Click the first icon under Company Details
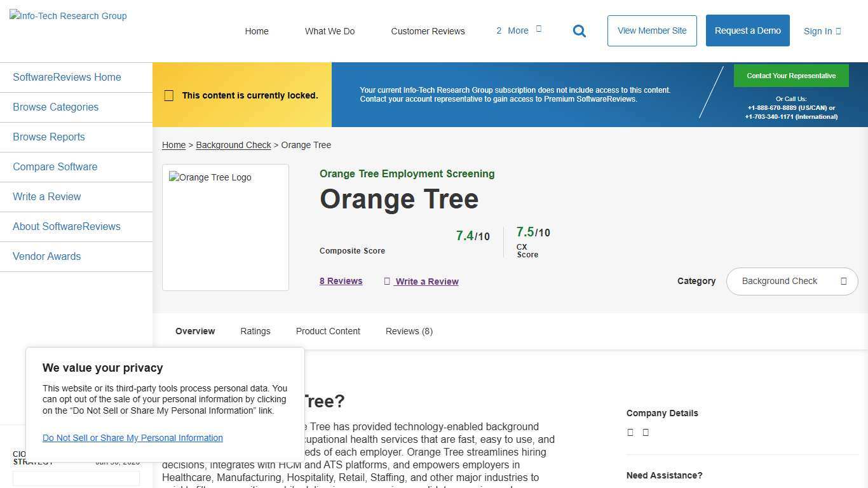Image resolution: width=868 pixels, height=488 pixels. [x=630, y=432]
